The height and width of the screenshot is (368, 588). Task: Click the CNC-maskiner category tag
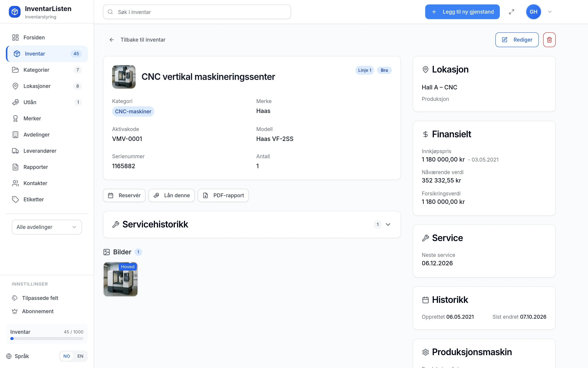pos(133,112)
